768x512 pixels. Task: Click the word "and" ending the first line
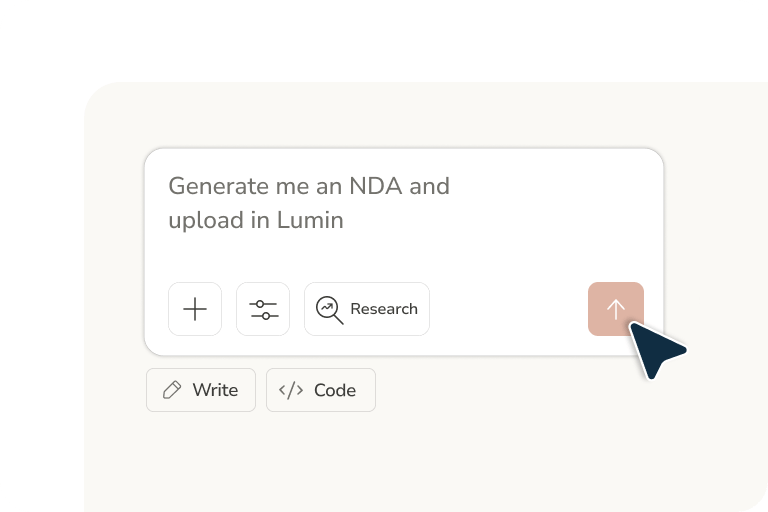(429, 186)
